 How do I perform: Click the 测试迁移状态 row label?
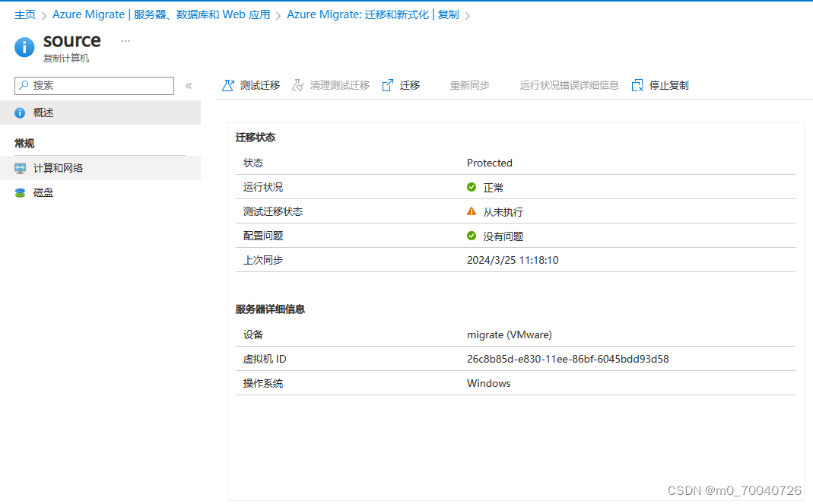pyautogui.click(x=273, y=211)
